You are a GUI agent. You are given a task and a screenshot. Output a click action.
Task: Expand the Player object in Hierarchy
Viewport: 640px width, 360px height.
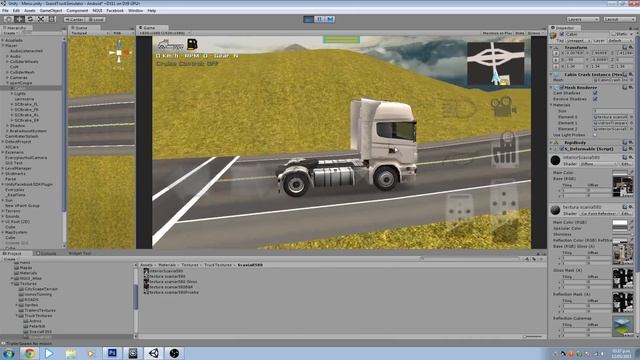pos(3,46)
